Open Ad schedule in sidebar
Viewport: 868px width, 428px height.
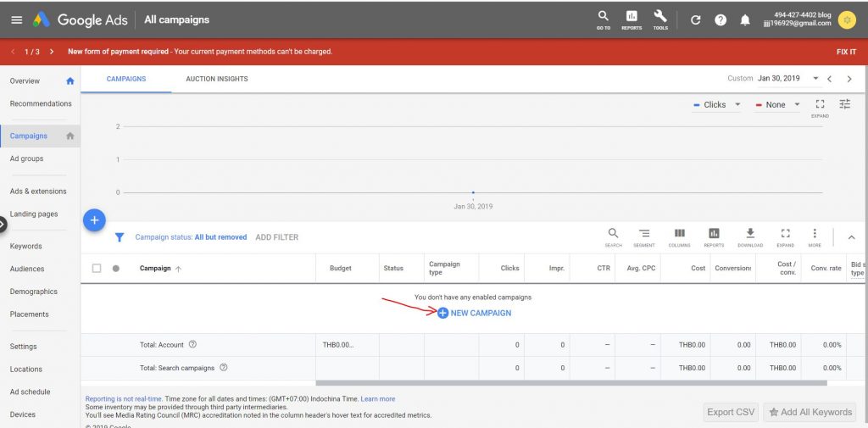pos(30,392)
